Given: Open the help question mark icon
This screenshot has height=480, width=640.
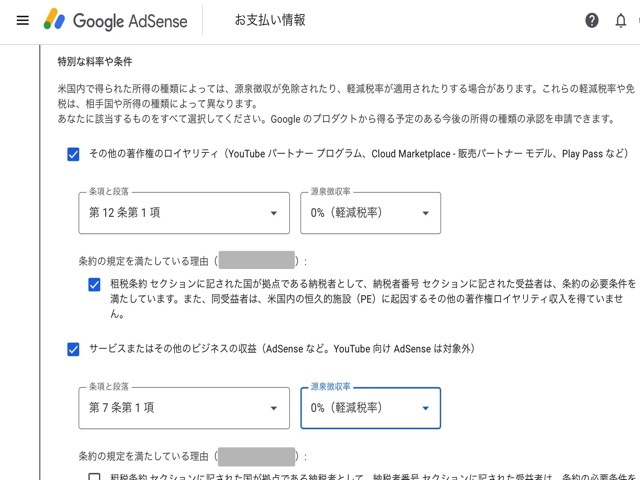Looking at the screenshot, I should tap(592, 20).
